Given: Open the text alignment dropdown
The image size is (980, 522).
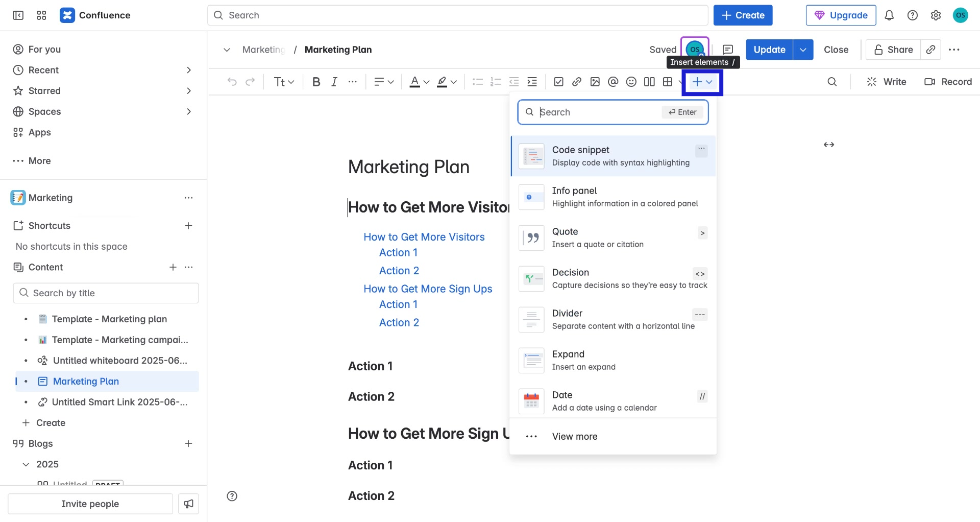Looking at the screenshot, I should click(x=383, y=81).
